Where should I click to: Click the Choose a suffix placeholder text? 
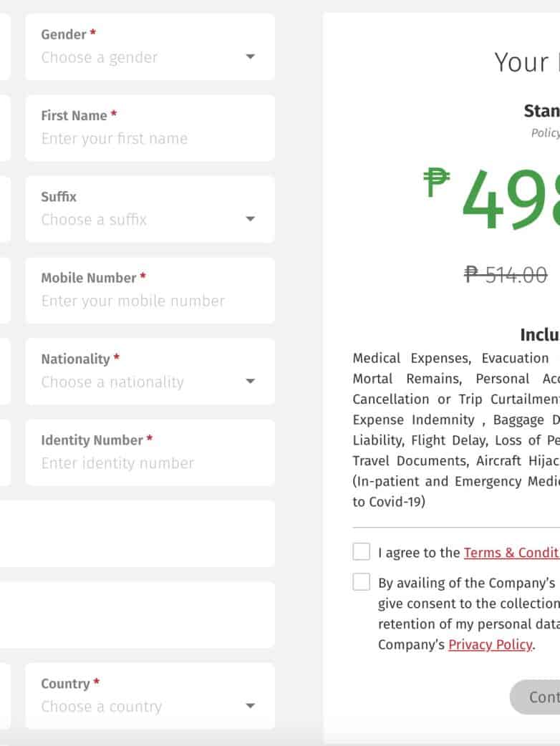point(94,220)
